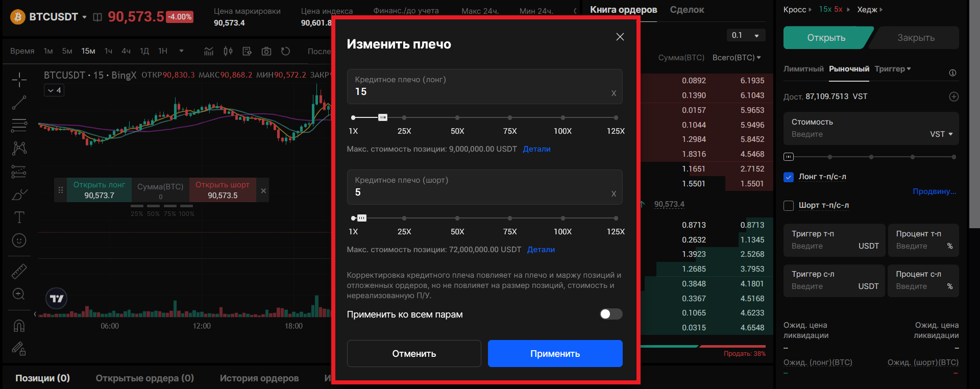Select the chart pattern tool
980x389 pixels.
click(x=19, y=148)
